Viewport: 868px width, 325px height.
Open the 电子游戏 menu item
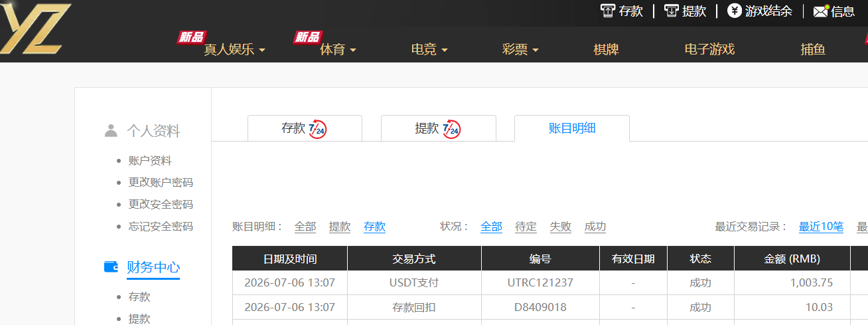tap(709, 49)
